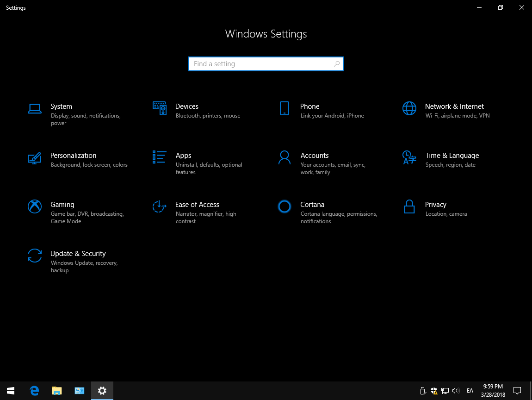532x400 pixels.
Task: Launch Microsoft Edge from the taskbar
Action: click(34, 391)
